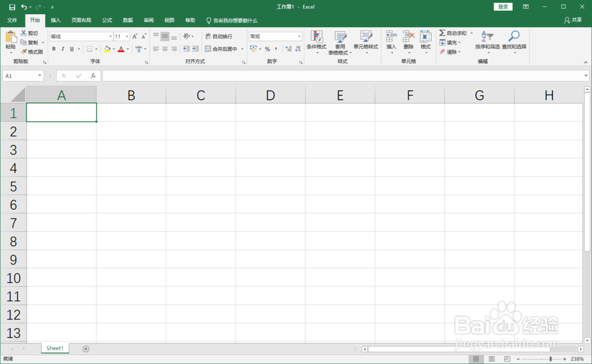Screen dimensions: 592x364
Task: Apply bold formatting with the B icon
Action: pyautogui.click(x=54, y=49)
